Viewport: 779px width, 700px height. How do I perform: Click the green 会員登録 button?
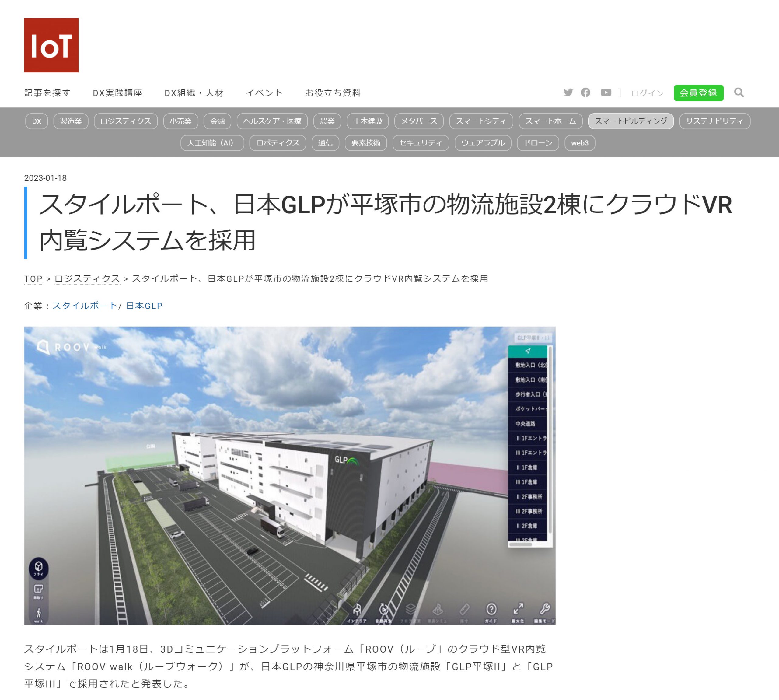(698, 93)
